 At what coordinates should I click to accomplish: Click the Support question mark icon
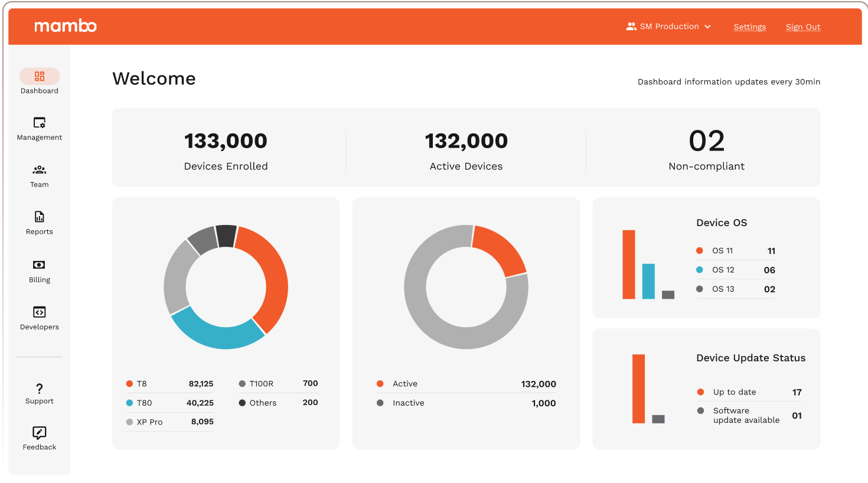40,389
